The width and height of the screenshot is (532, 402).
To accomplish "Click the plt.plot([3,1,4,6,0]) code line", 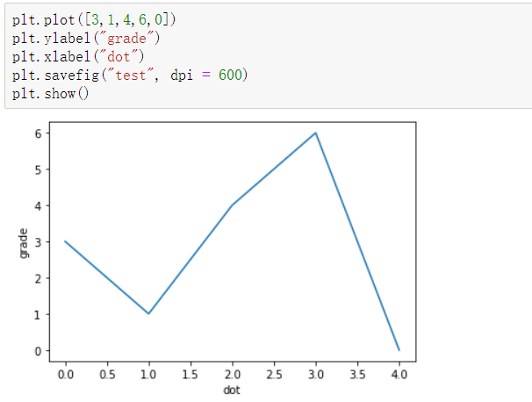I will (94, 19).
